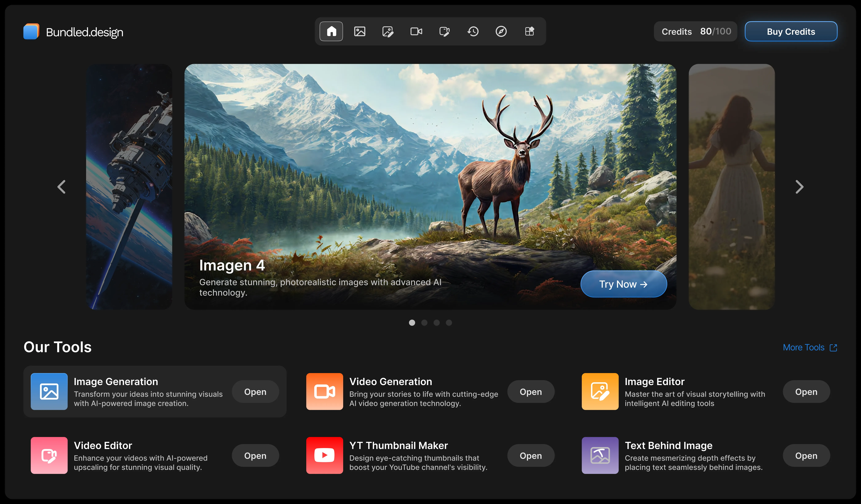
Task: Select the second carousel dot
Action: 424,323
